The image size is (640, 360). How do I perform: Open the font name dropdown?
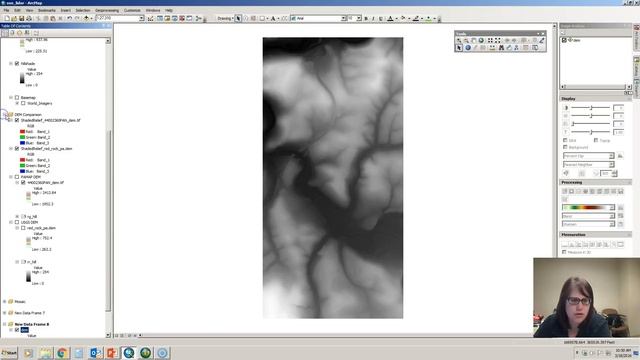(x=343, y=18)
